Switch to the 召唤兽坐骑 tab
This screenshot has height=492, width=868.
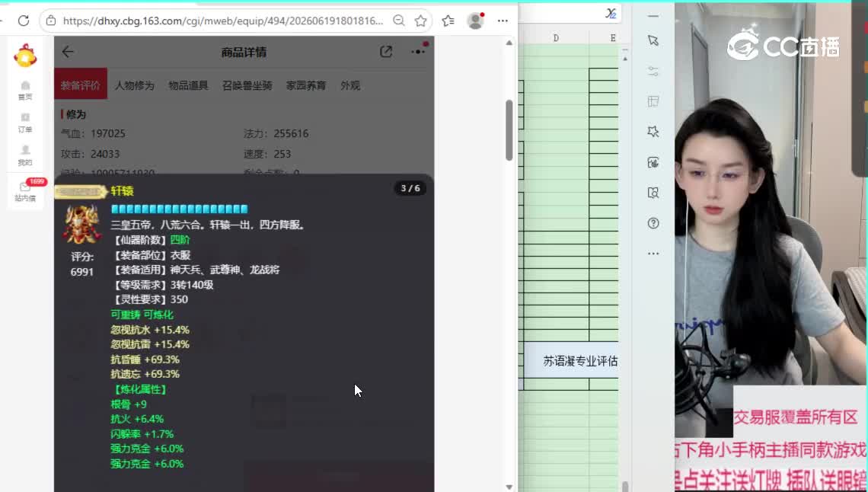[x=247, y=85]
